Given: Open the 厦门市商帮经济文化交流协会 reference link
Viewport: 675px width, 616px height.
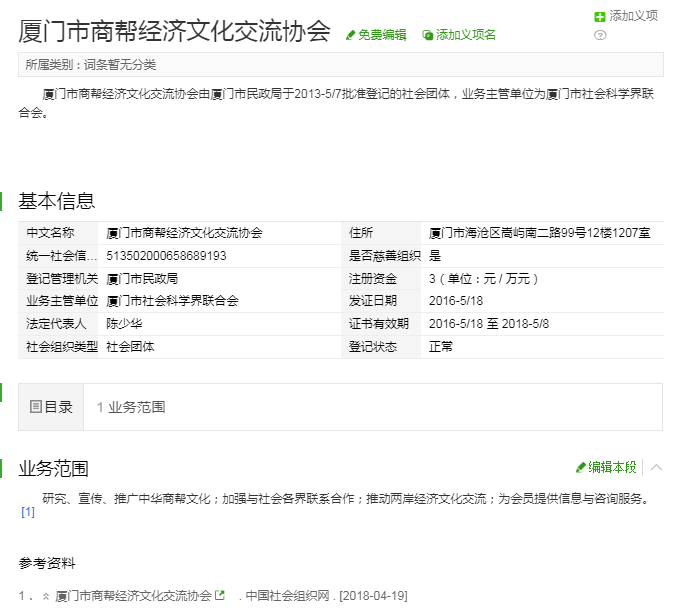Looking at the screenshot, I should 133,596.
